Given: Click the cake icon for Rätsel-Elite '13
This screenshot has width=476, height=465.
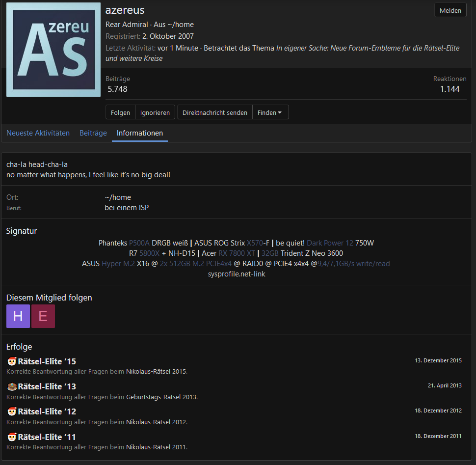Looking at the screenshot, I should [x=12, y=386].
